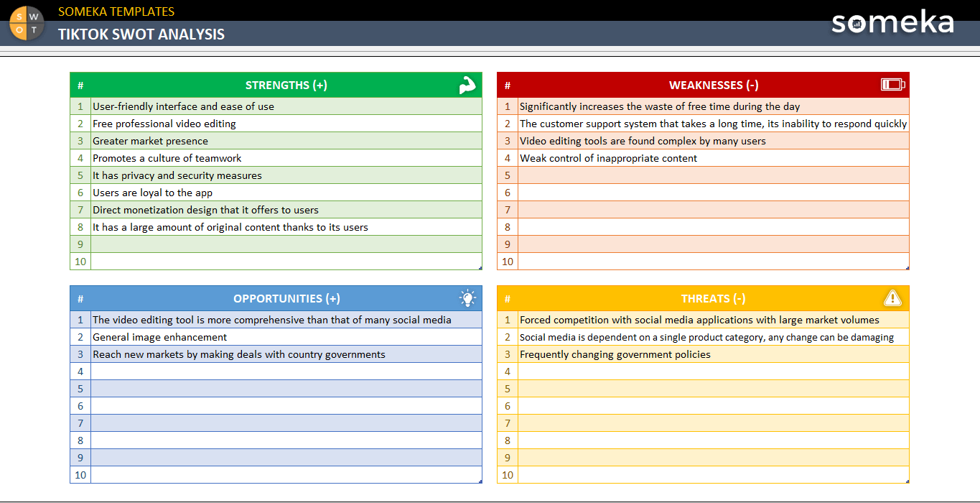Select 'waste of free time during the day' cell
980x503 pixels.
click(714, 106)
